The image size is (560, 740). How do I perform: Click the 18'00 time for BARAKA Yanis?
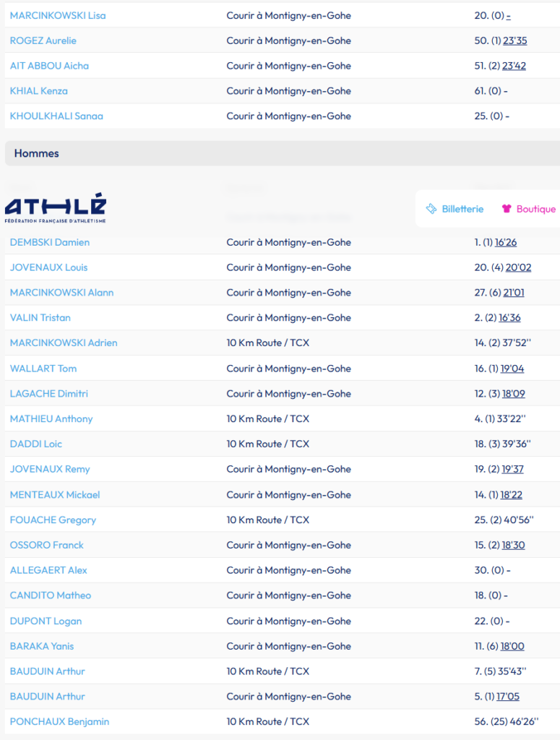[512, 646]
